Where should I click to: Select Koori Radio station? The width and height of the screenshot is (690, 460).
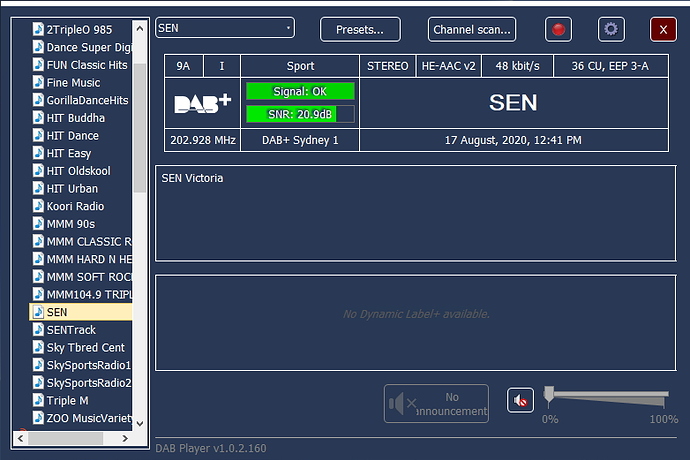pyautogui.click(x=69, y=206)
